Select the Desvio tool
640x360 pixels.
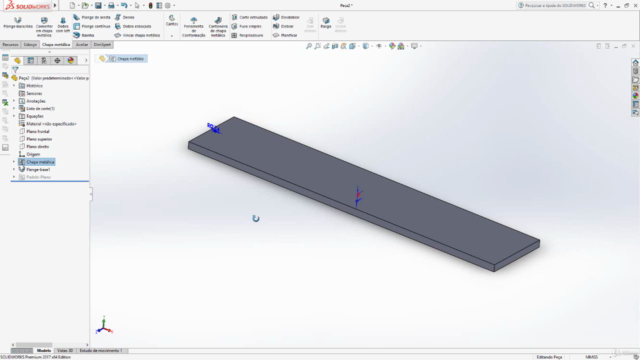124,17
